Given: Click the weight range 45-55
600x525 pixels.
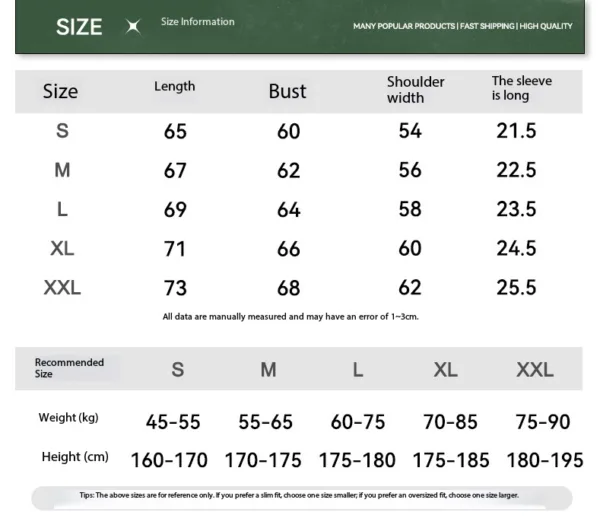Looking at the screenshot, I should coord(173,422).
